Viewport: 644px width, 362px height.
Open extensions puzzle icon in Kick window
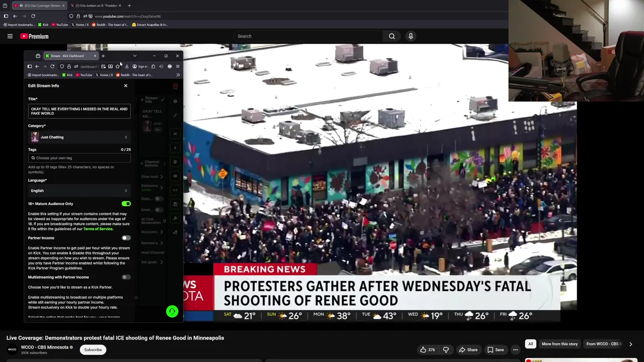153,66
